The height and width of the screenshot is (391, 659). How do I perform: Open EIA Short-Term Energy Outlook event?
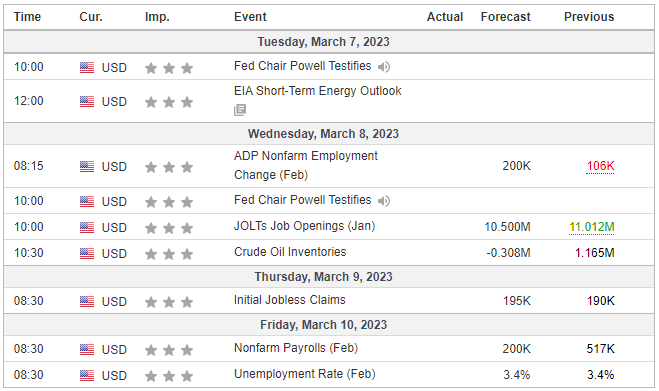click(318, 91)
